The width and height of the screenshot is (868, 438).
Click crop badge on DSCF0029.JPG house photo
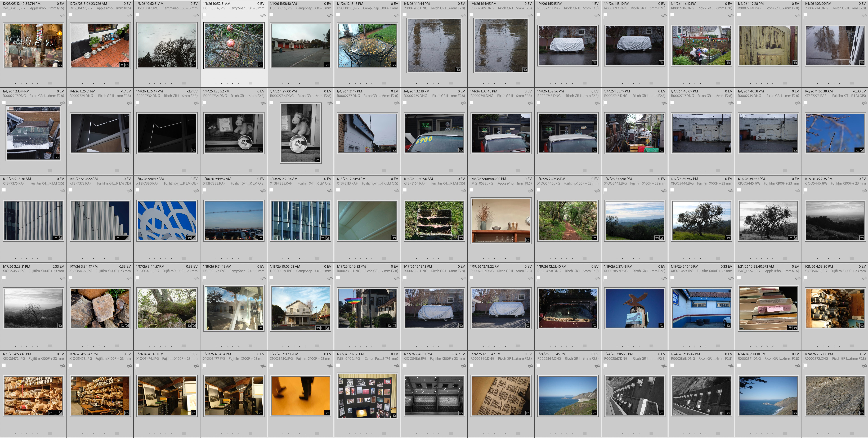point(323,328)
